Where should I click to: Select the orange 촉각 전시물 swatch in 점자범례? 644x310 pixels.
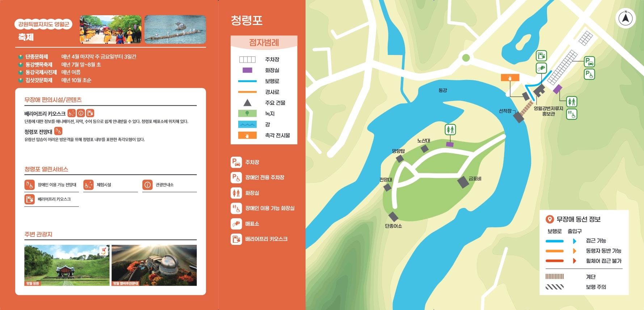tap(247, 135)
